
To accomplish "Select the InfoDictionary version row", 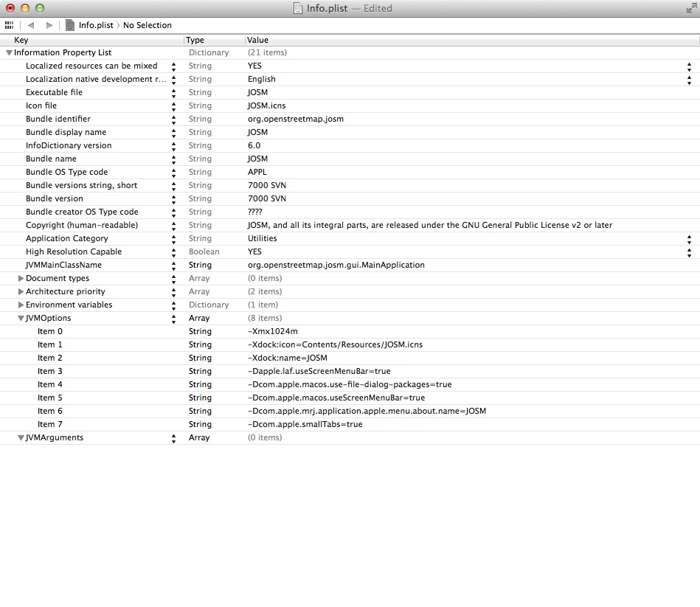I will pos(350,145).
